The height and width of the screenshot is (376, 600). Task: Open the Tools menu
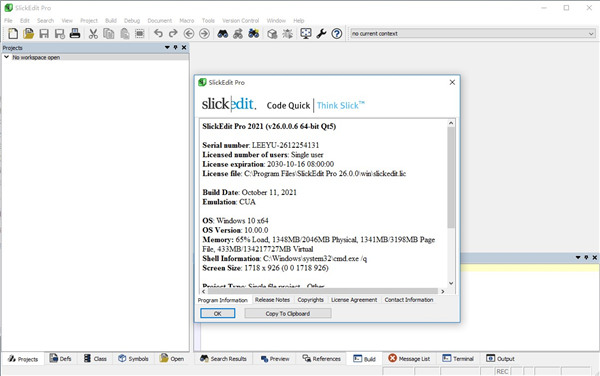[x=208, y=21]
